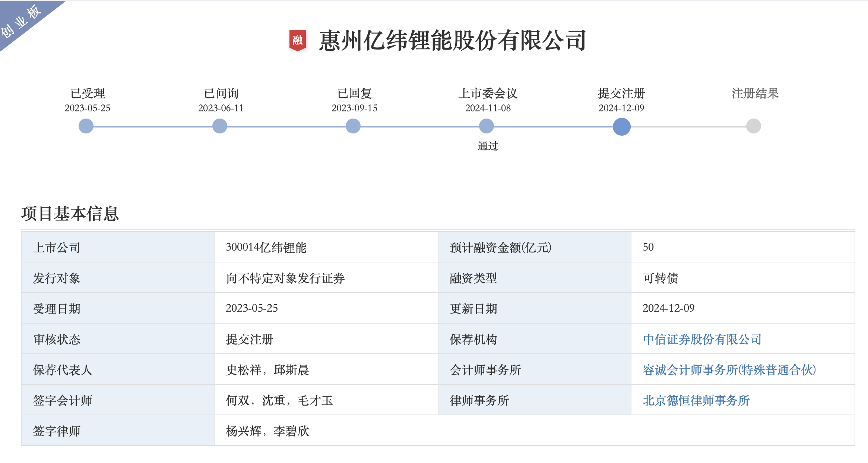
Task: Click the 会计师事务所 label cell
Action: 535,369
